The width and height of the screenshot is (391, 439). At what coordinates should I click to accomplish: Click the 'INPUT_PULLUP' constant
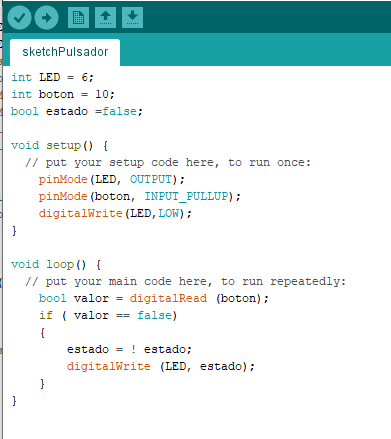click(186, 196)
